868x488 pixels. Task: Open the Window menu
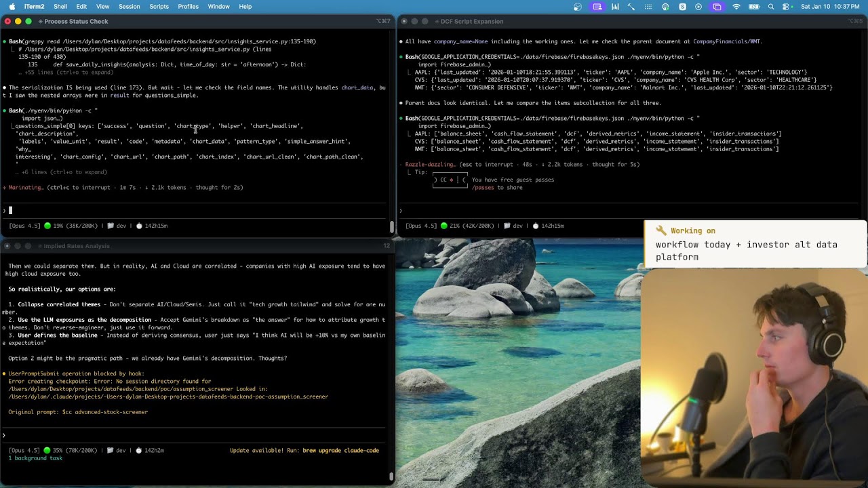[x=219, y=7]
